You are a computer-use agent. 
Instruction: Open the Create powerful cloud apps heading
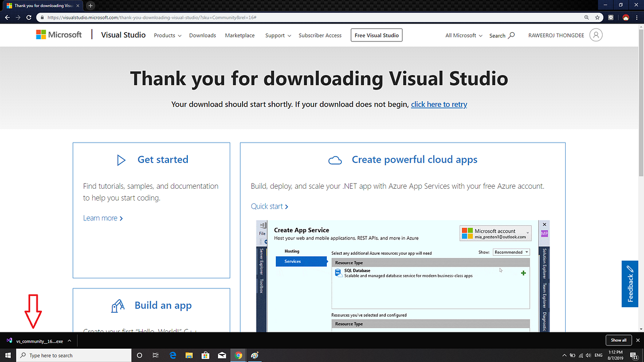414,159
